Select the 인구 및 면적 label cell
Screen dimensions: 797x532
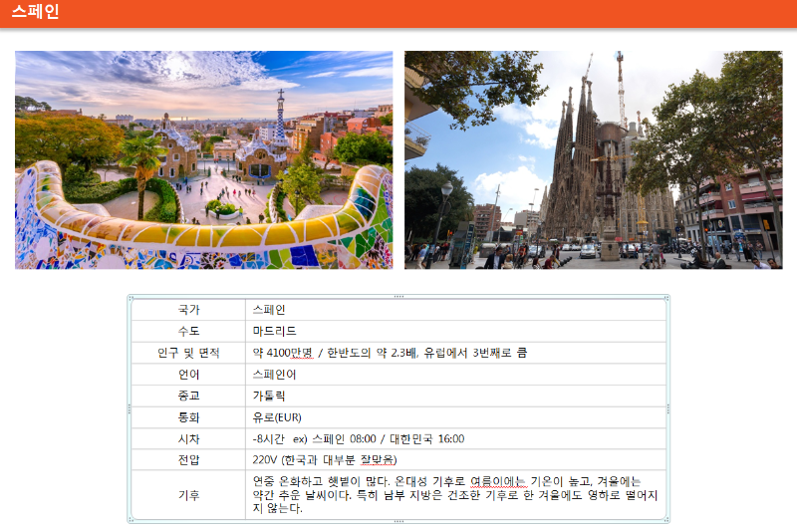(x=188, y=353)
